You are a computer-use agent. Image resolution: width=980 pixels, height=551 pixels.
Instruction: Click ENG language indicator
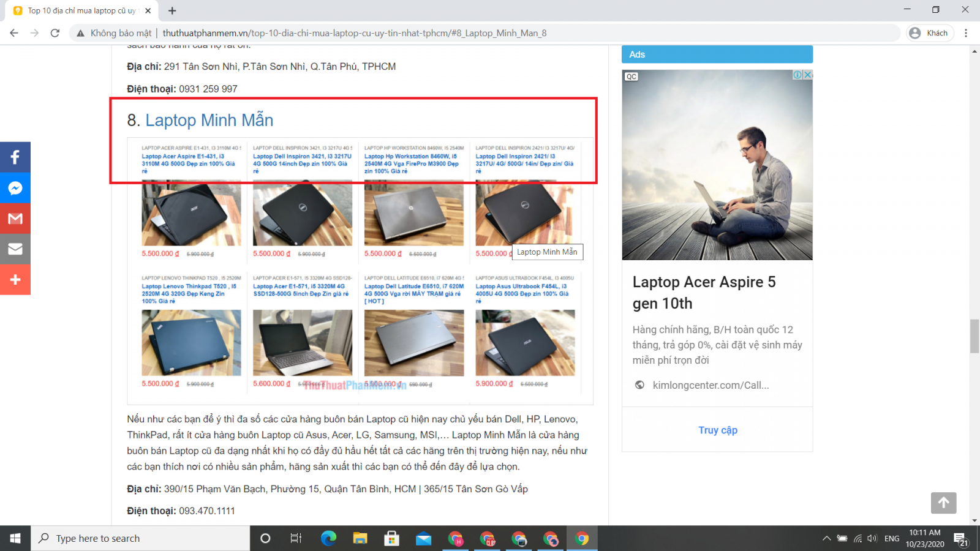point(892,538)
